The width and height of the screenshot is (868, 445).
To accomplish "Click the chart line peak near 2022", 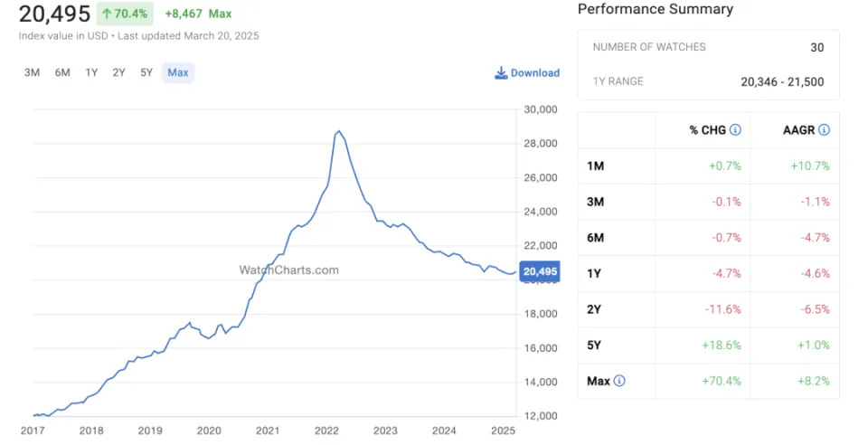I will [x=338, y=131].
